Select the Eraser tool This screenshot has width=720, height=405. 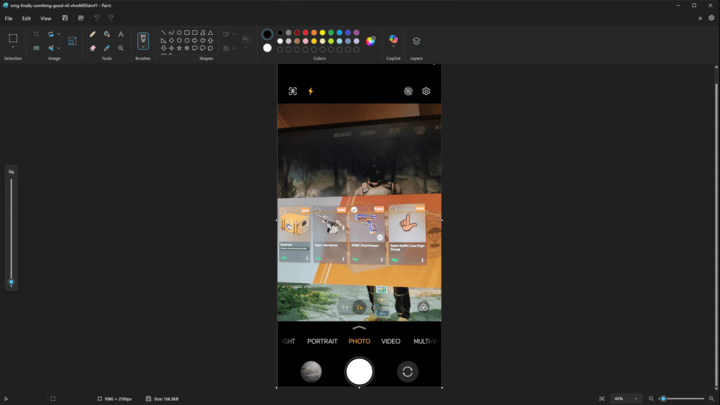coord(93,48)
